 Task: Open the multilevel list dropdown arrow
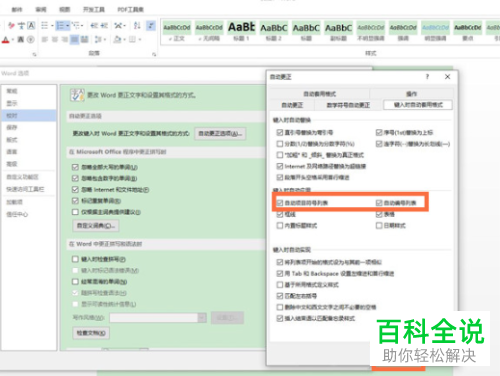[82, 26]
